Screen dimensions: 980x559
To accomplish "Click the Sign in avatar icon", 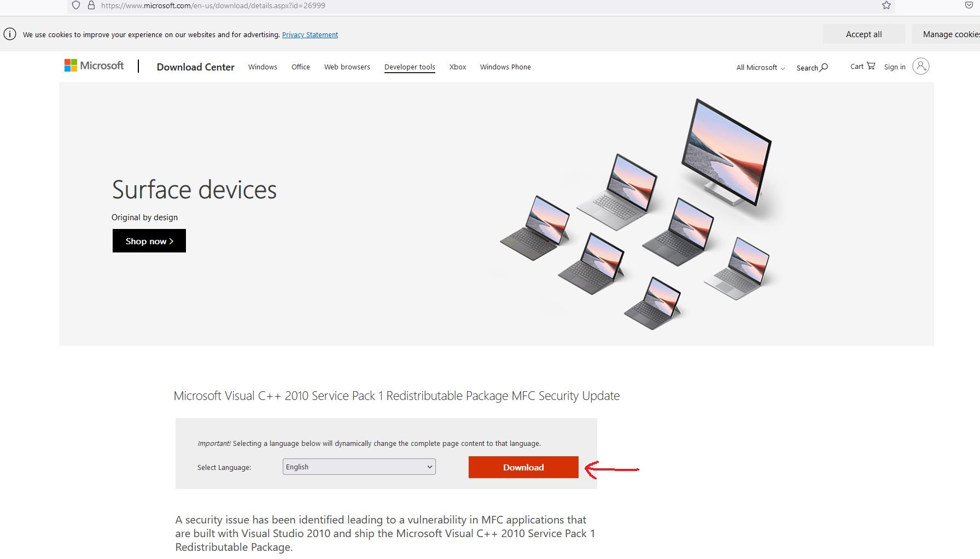I will tap(920, 67).
